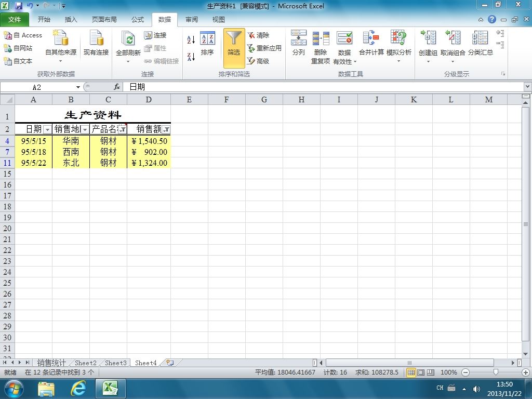532x399 pixels.
Task: Select cell containing 华南
Action: 71,141
